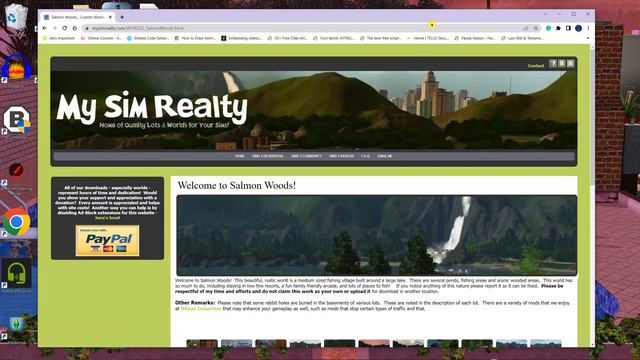Click the white 'B' hexagon desktop icon
Viewport: 640px width, 360px height.
click(x=16, y=120)
